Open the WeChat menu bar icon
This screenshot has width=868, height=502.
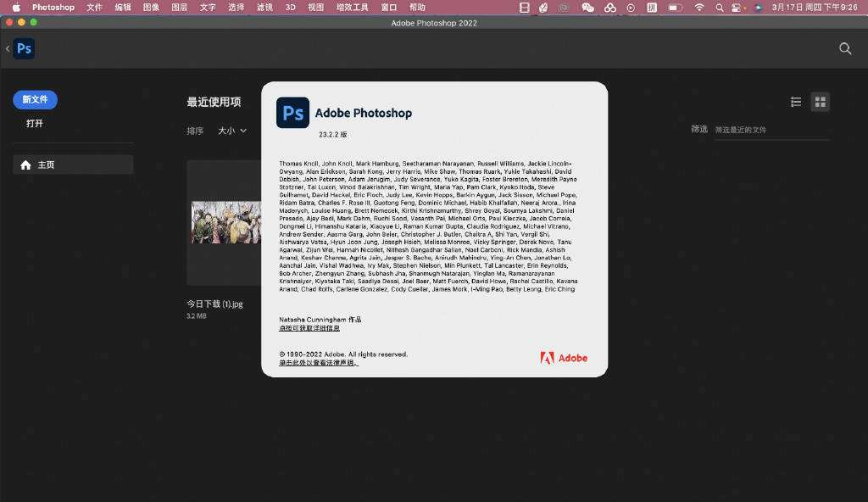click(587, 7)
